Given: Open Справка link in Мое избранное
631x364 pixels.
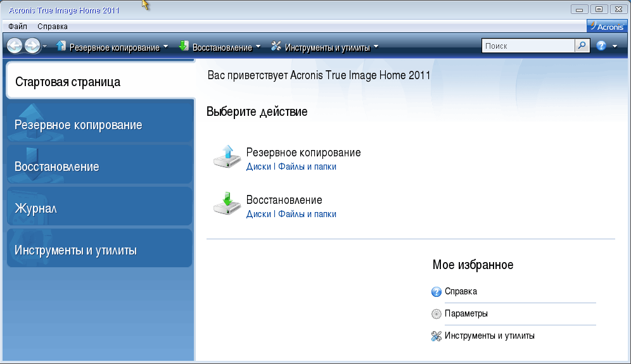Looking at the screenshot, I should click(x=461, y=291).
